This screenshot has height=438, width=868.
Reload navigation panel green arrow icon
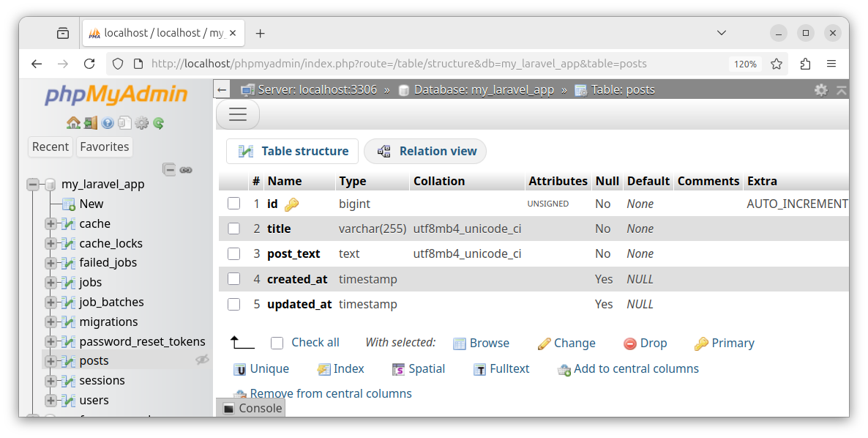tap(159, 123)
